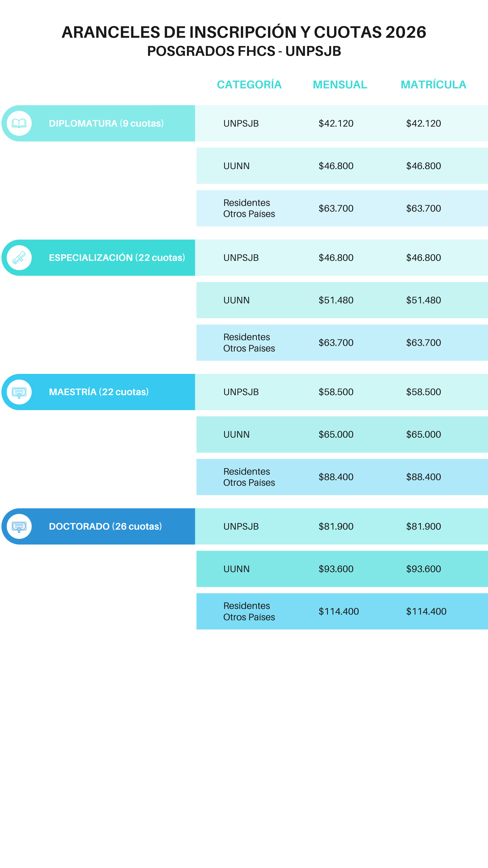Click the $114.400 matrícula value under Doctorado
Viewport: 488px width, 868px height.
point(426,611)
